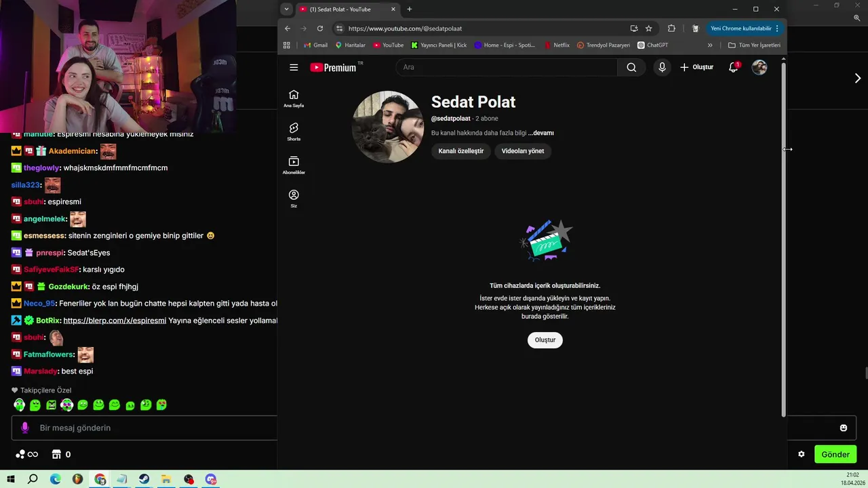
Task: Open Siz section in YouTube sidebar
Action: click(x=294, y=198)
